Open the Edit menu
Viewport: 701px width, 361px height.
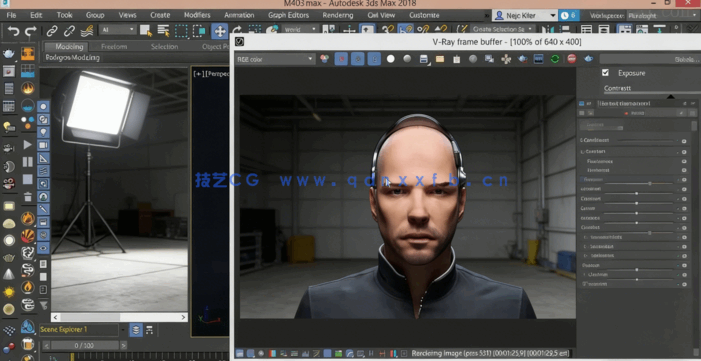click(x=36, y=15)
